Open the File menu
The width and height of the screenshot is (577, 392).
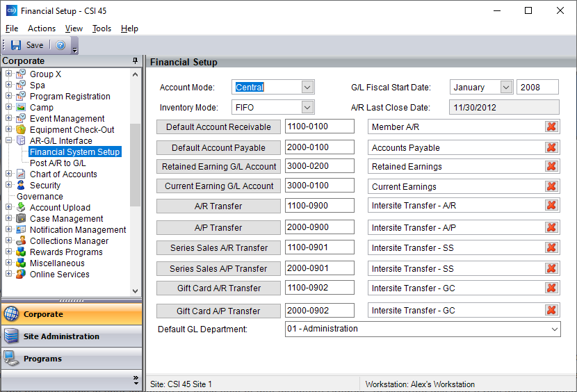tap(12, 28)
